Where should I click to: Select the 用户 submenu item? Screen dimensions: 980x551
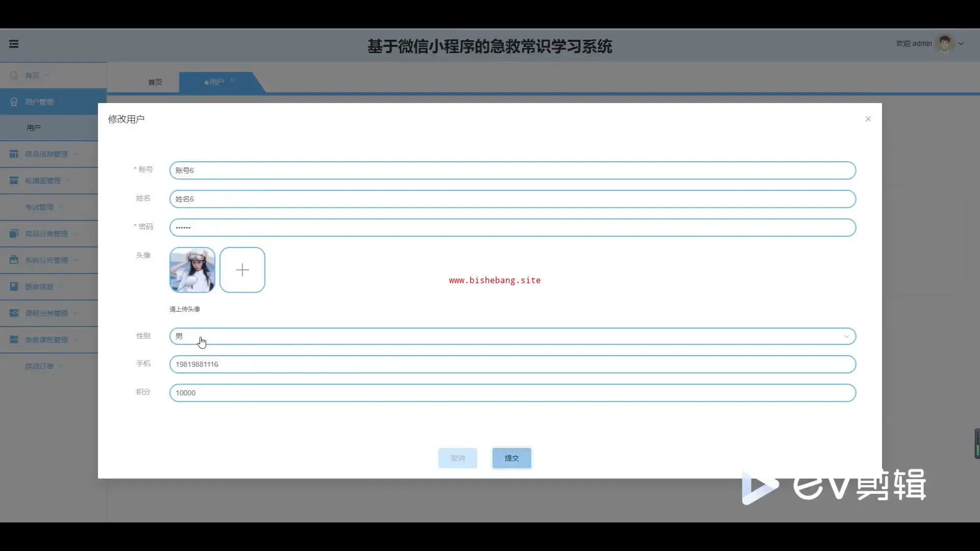[34, 128]
